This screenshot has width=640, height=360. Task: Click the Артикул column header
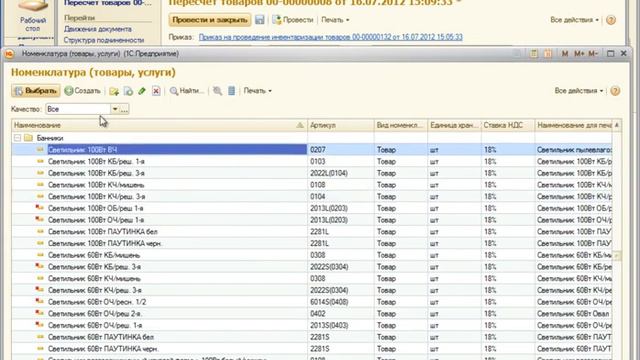tap(340, 125)
